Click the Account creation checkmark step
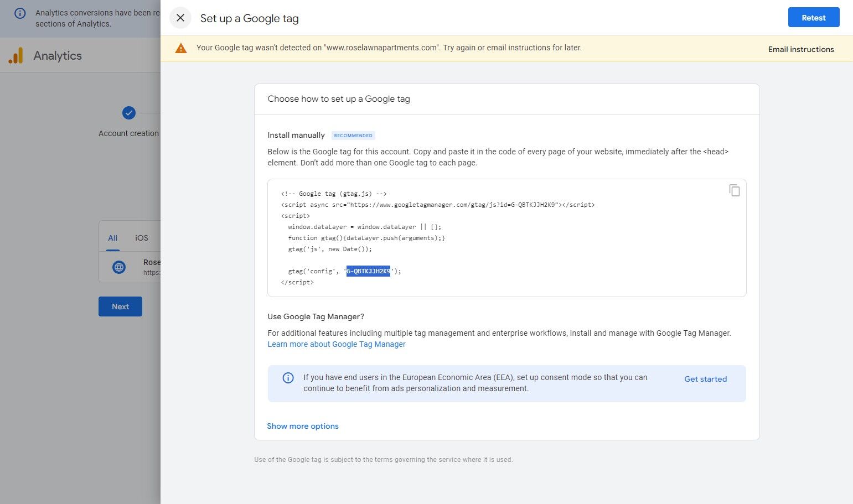Screen dimensions: 853x504 tap(128, 113)
